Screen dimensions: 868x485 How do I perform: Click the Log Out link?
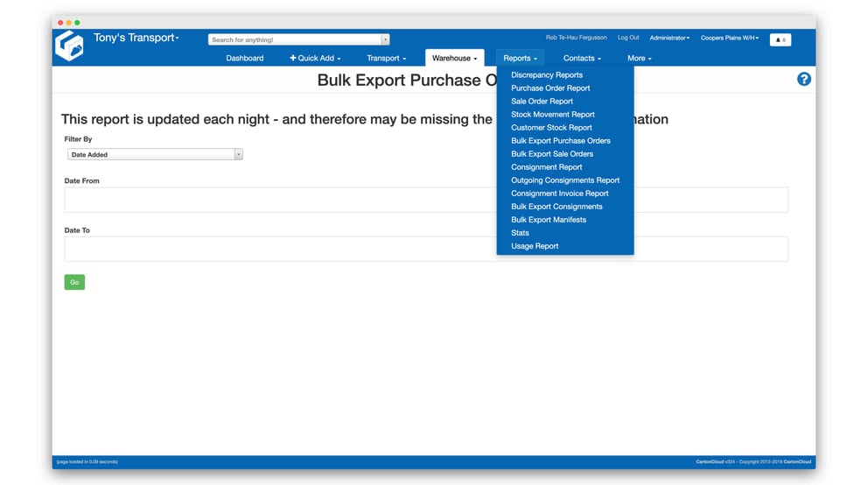[628, 38]
